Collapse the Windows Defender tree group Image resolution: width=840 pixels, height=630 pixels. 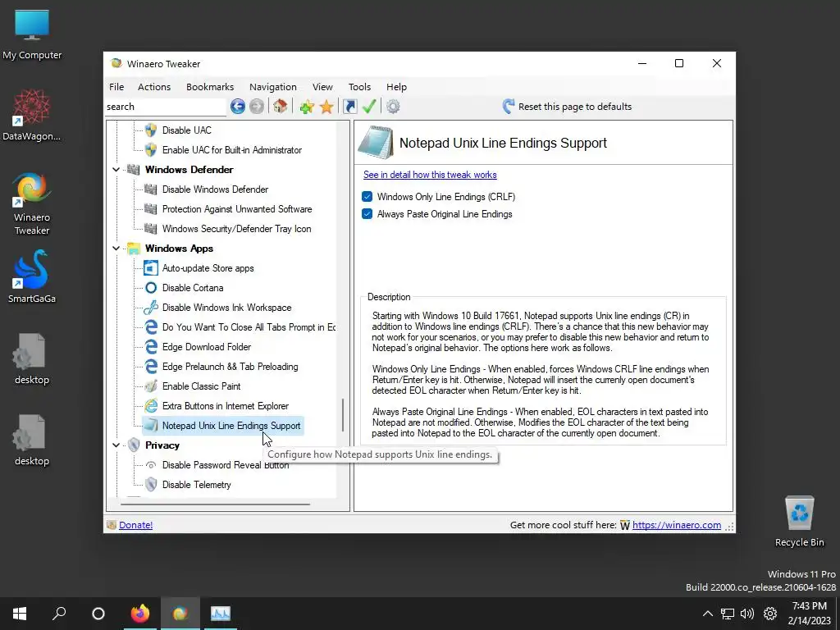(x=116, y=170)
